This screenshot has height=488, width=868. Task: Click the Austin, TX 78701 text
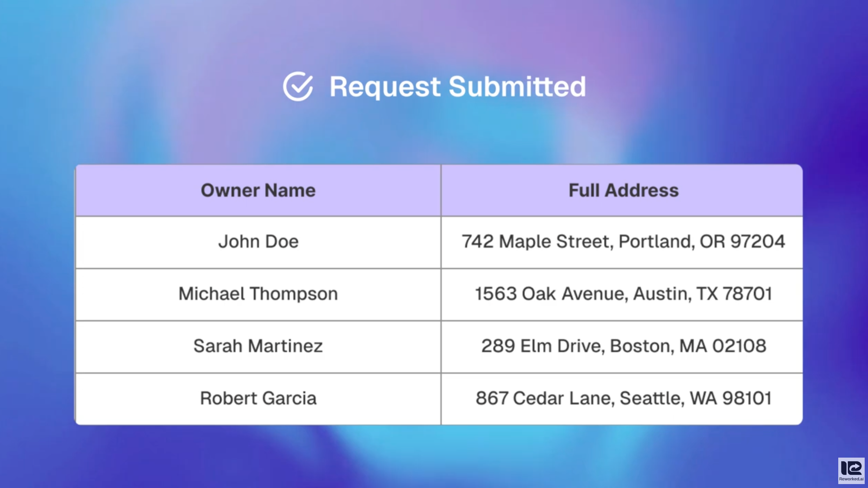[703, 294]
